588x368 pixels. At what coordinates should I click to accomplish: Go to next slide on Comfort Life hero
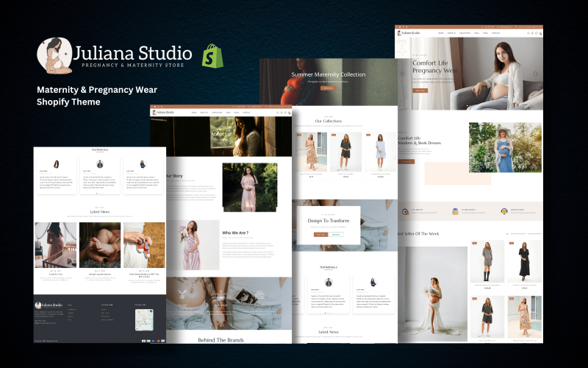coord(536,74)
